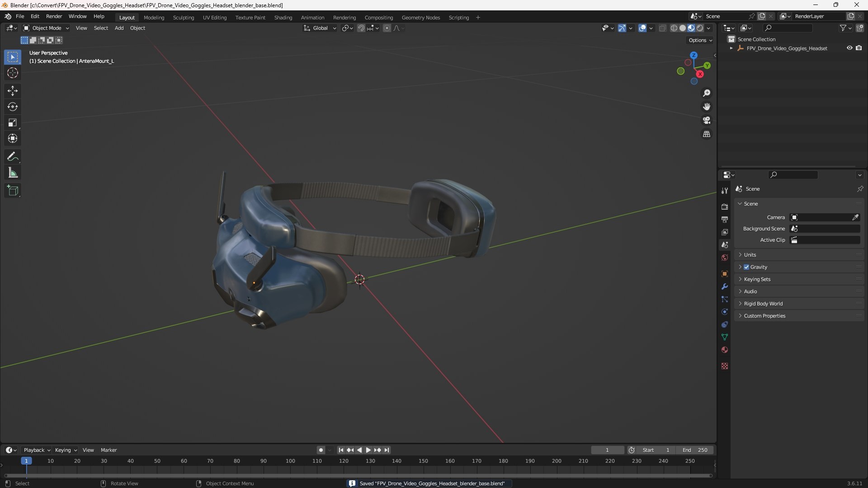
Task: Click the pan view hand icon
Action: point(707,107)
